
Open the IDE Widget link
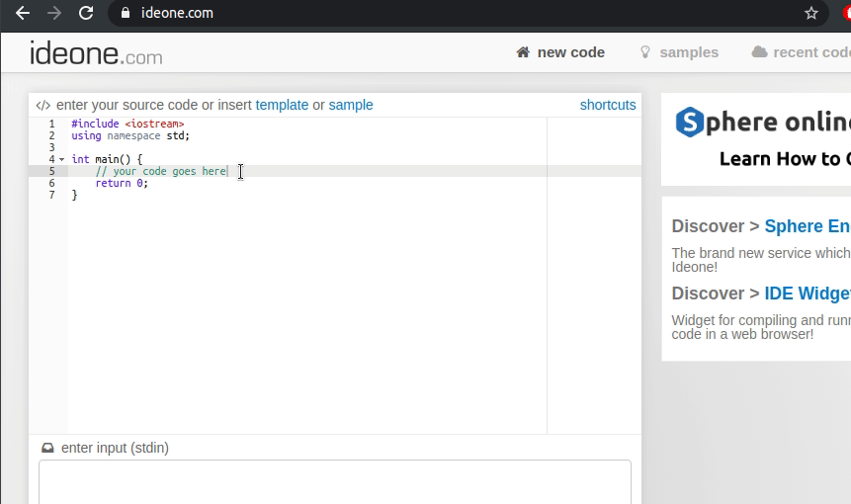coord(808,294)
